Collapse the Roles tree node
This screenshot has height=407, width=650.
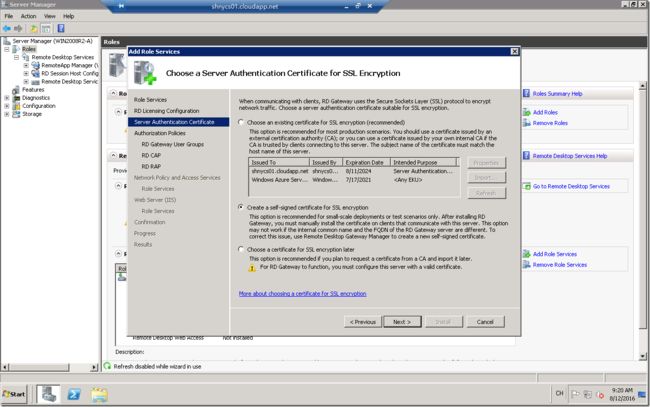pos(7,49)
